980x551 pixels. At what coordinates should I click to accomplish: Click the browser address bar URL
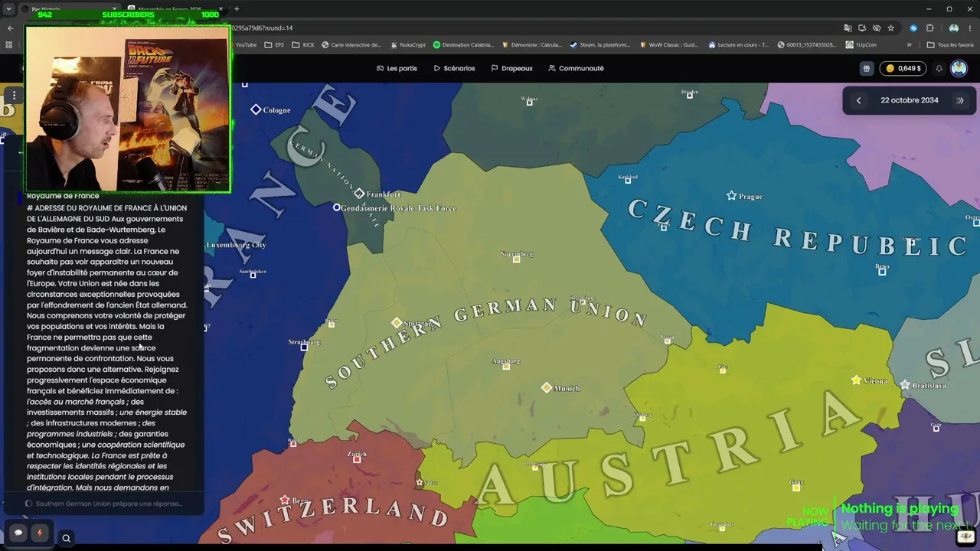(x=262, y=28)
